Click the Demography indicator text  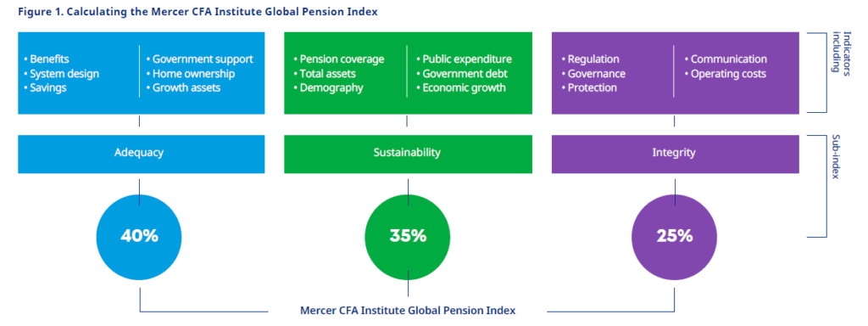328,87
